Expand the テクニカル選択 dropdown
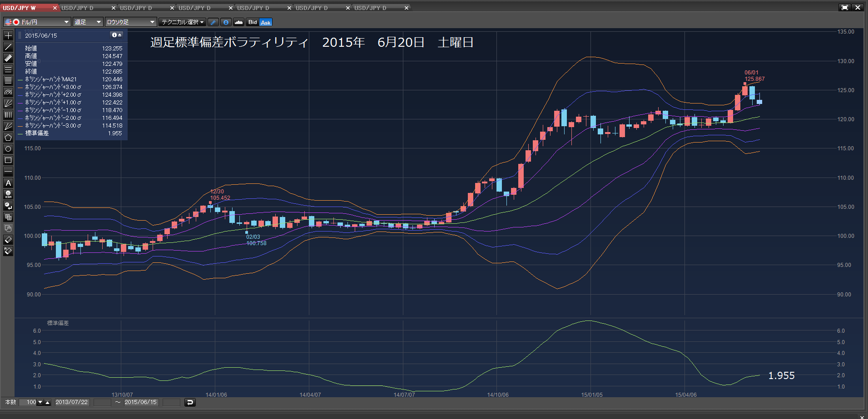Image resolution: width=868 pixels, height=419 pixels. 183,22
